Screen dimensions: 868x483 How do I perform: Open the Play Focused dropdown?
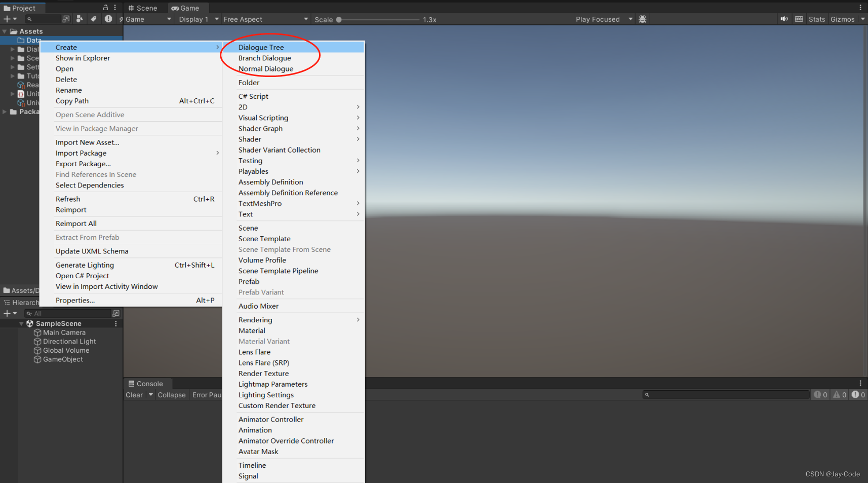pos(604,19)
